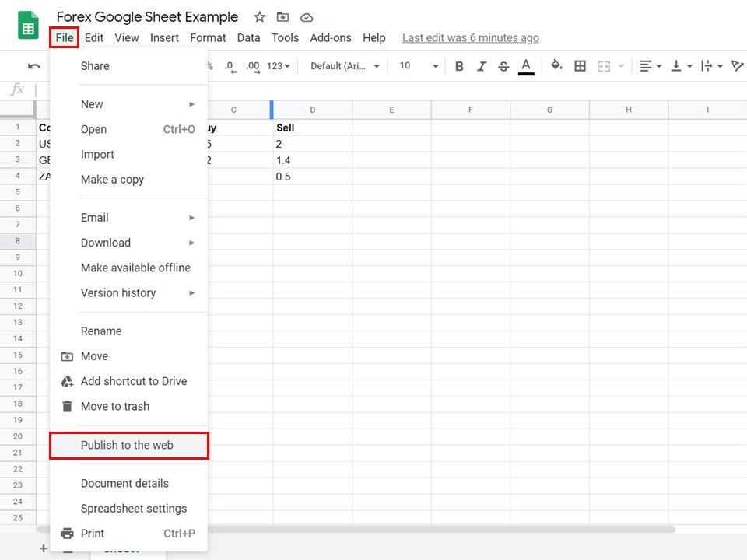Open the Borders tool
The image size is (747, 560).
pos(580,66)
